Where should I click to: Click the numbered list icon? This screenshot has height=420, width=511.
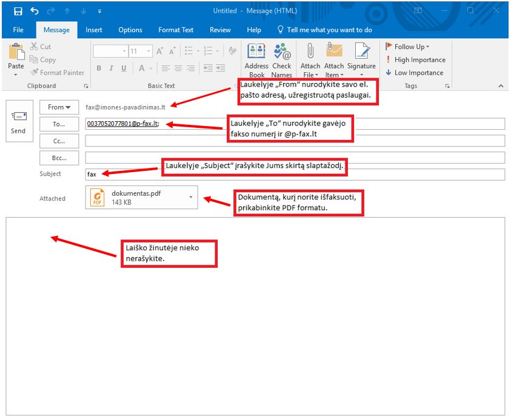pyautogui.click(x=208, y=50)
